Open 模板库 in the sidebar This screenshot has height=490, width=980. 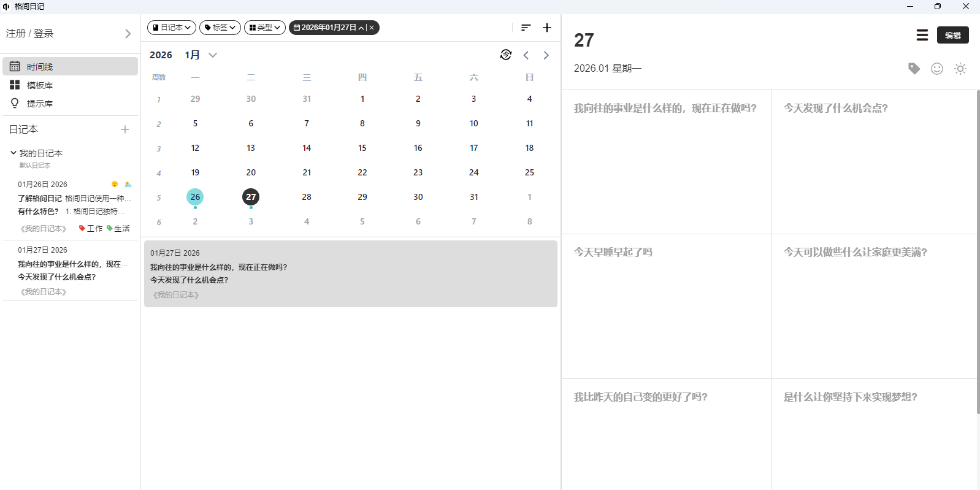39,85
